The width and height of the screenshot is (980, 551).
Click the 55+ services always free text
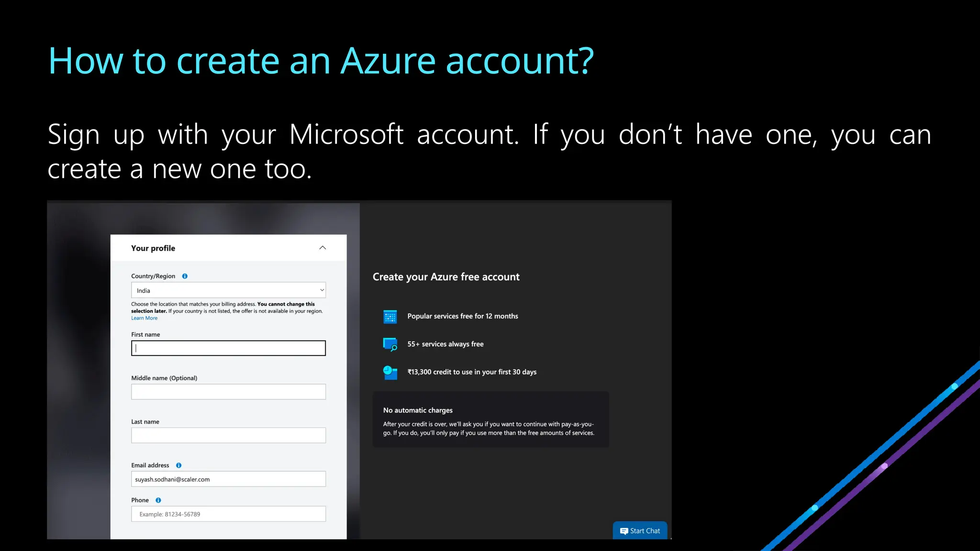coord(445,344)
